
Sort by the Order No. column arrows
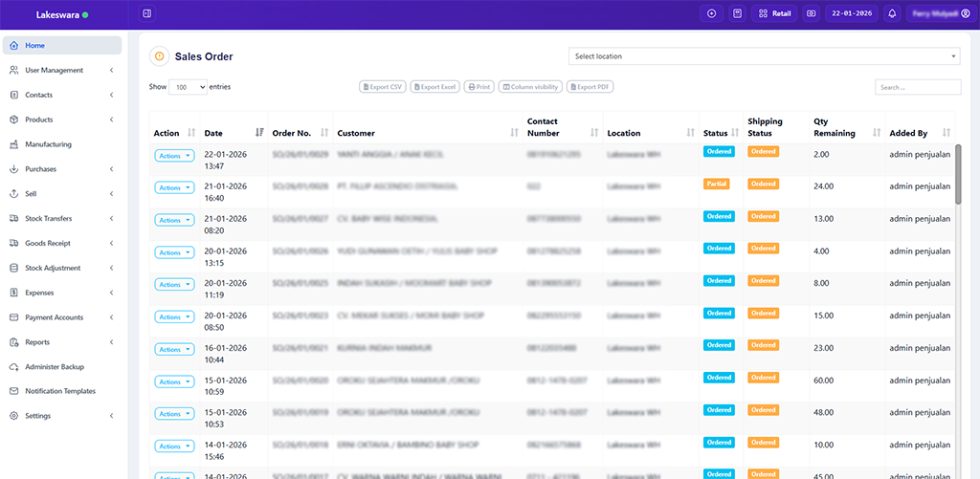[x=324, y=133]
